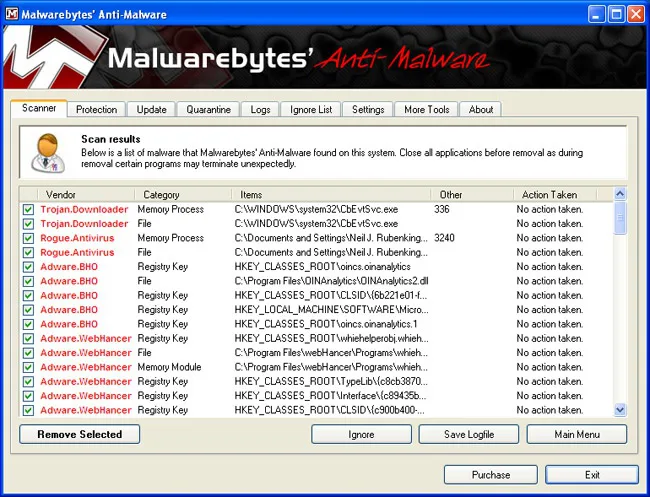The image size is (650, 497).
Task: Go to the Settings tab
Action: (368, 110)
